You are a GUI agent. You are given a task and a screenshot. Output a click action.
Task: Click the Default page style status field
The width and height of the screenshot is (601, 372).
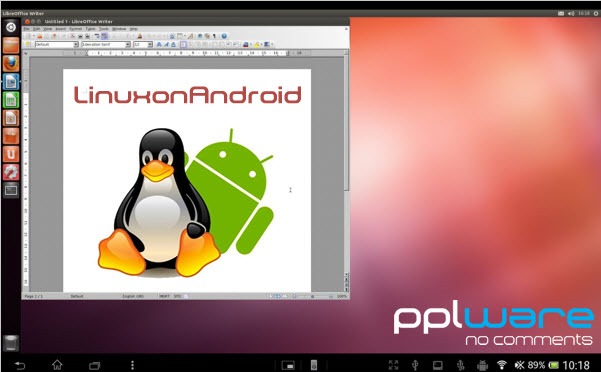point(77,296)
